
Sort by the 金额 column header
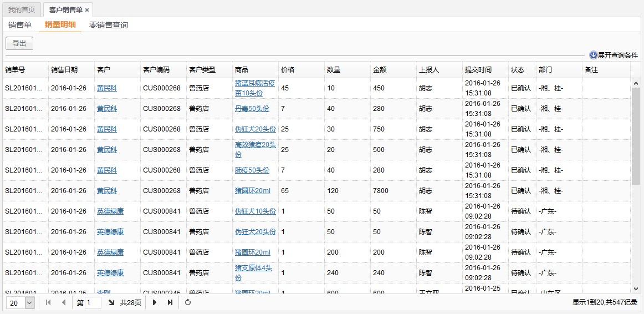click(380, 70)
